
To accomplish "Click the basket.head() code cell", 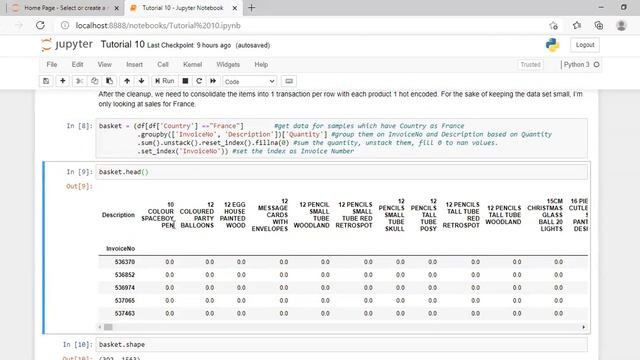I will click(x=342, y=172).
